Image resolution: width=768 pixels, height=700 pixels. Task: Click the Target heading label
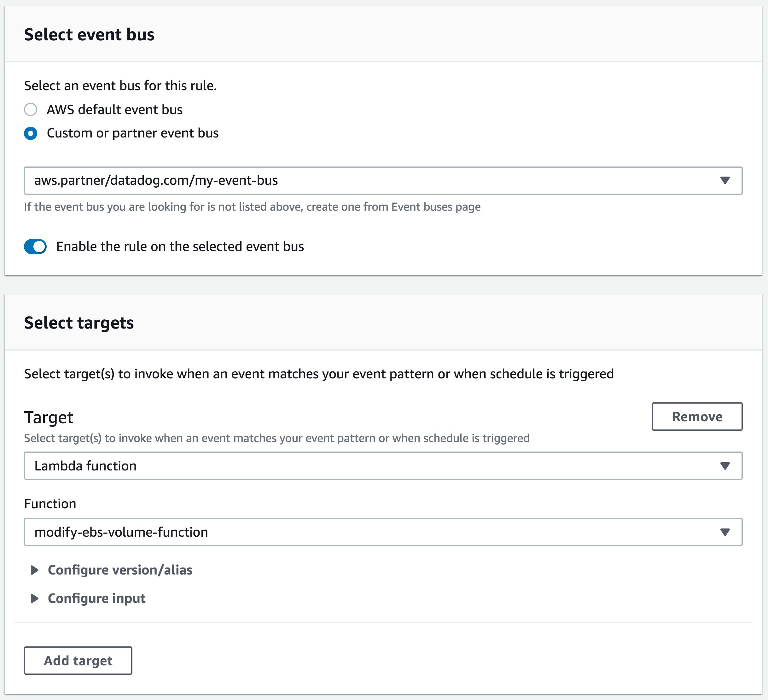click(48, 417)
